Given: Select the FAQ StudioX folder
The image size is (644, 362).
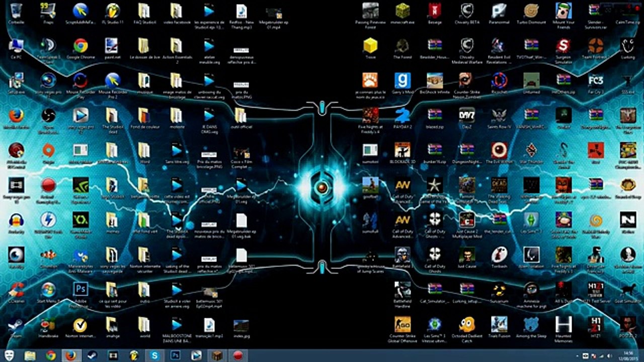Looking at the screenshot, I should coord(144,11).
